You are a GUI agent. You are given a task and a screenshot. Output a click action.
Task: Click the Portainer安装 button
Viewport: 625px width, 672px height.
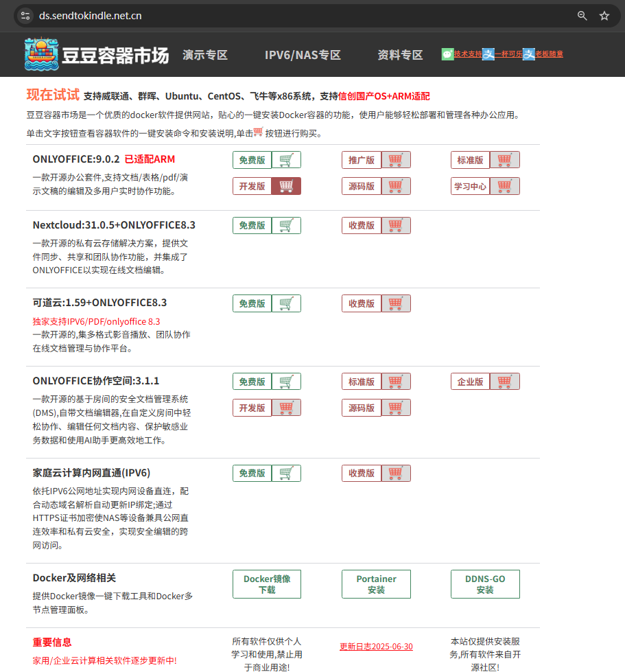[376, 584]
